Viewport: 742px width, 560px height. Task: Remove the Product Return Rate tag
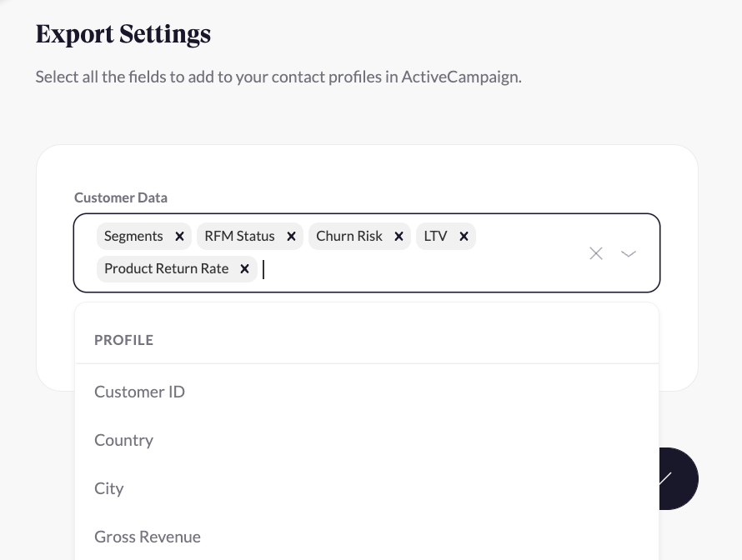(x=244, y=269)
